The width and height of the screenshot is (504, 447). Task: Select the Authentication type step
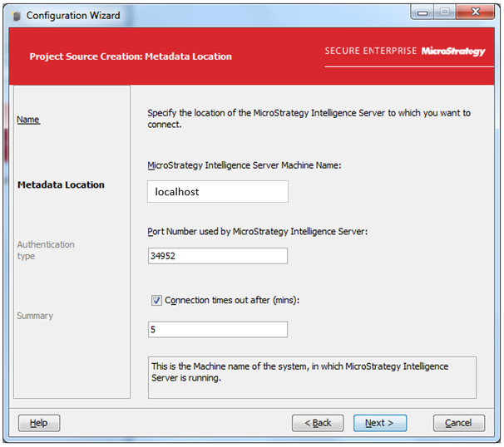click(x=46, y=250)
